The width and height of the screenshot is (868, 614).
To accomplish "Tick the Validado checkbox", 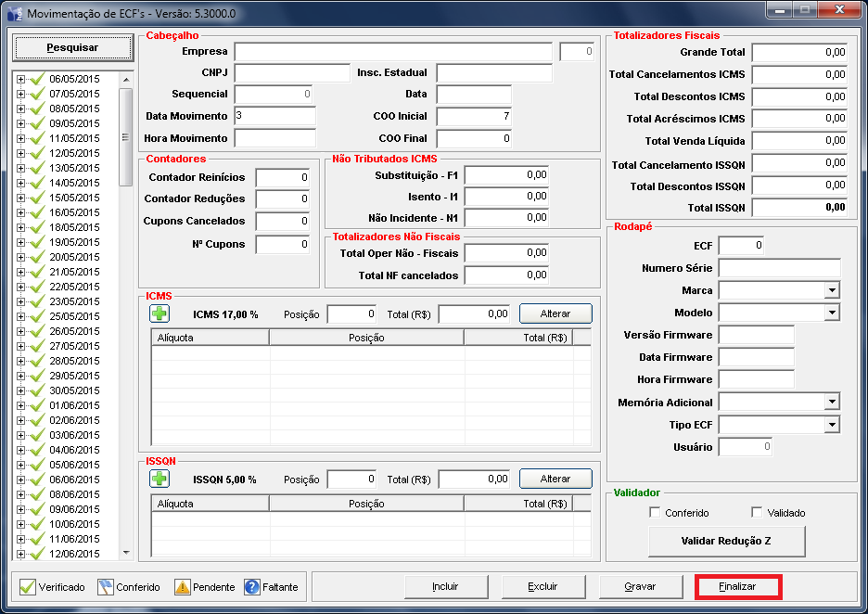I will [x=757, y=513].
